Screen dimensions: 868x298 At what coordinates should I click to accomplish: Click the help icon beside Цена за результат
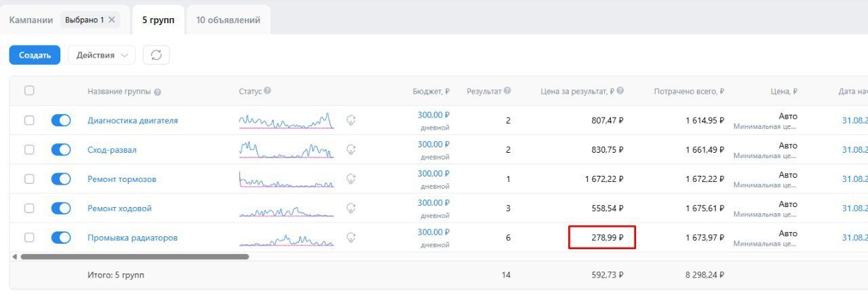tap(620, 91)
